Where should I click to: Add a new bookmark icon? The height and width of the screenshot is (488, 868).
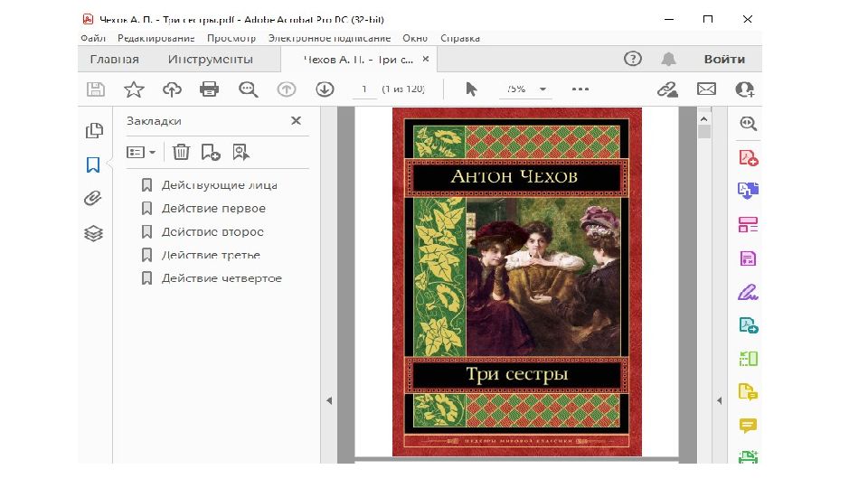[x=211, y=152]
